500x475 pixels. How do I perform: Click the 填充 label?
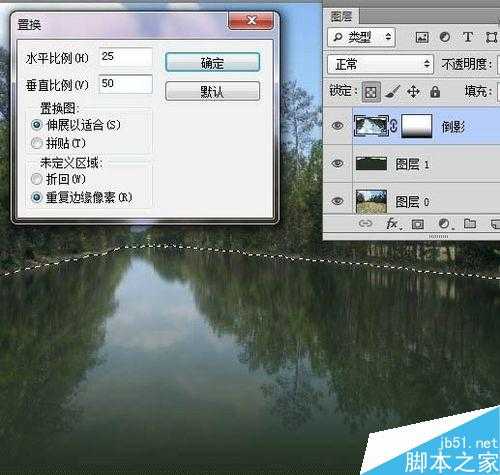click(x=479, y=91)
